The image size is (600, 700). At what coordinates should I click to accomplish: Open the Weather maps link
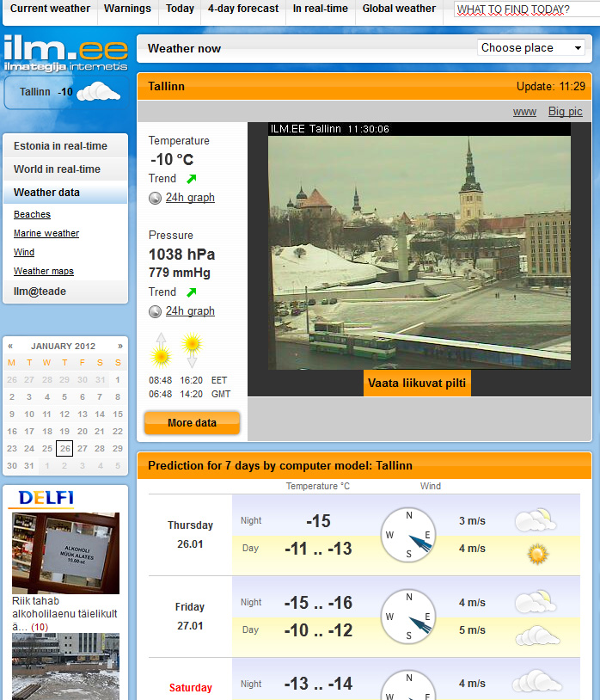tap(44, 271)
